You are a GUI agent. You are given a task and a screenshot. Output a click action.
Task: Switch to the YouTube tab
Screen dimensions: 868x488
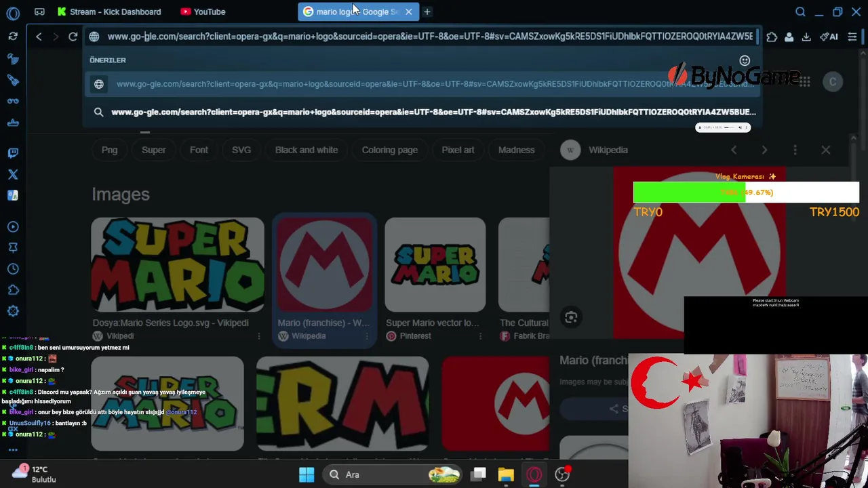click(x=203, y=12)
